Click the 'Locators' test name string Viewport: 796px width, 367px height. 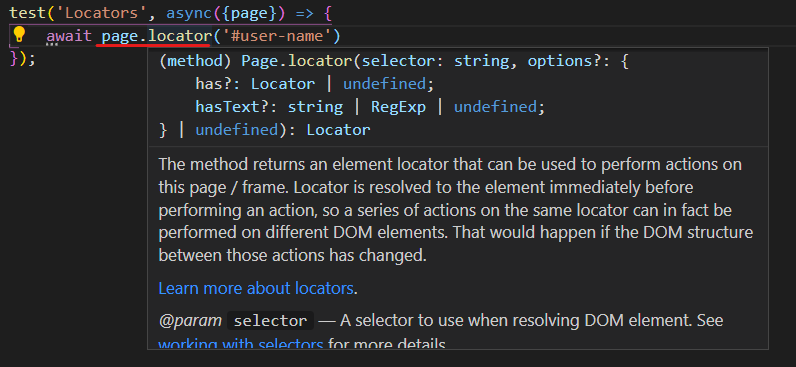[x=102, y=13]
